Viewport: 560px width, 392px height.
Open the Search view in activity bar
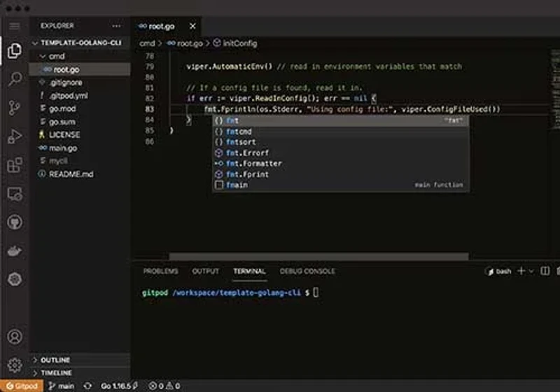click(x=15, y=79)
